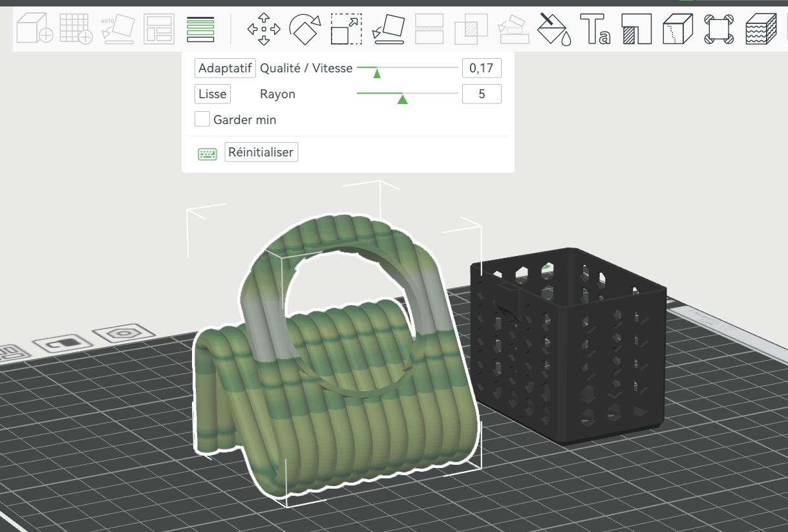
Task: Click the Arrange all objects icon
Action: click(x=159, y=29)
